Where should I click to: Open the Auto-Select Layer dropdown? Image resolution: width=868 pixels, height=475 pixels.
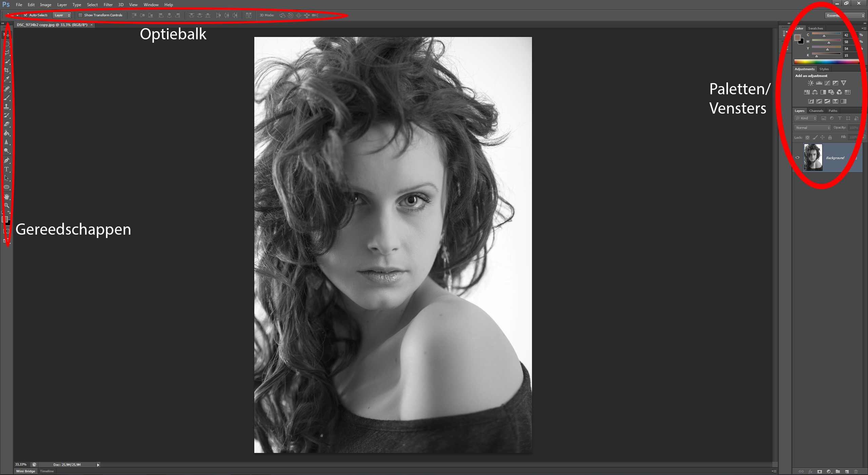coord(62,15)
